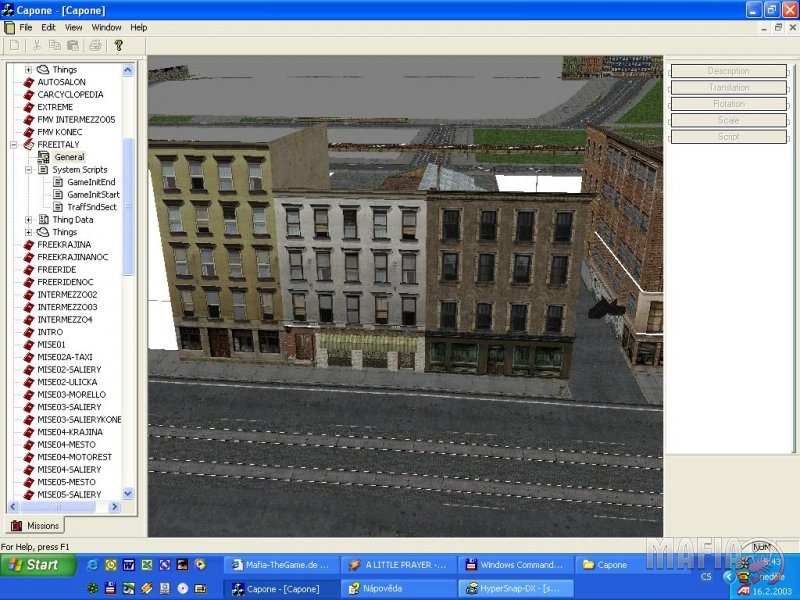
Task: Select the AUTOSALON mission book icon
Action: coord(29,82)
